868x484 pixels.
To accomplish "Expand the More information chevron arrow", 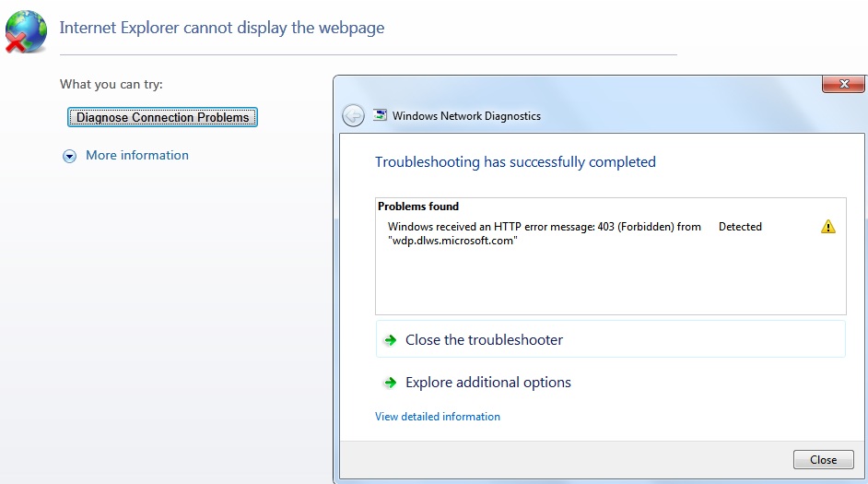I will (x=70, y=156).
